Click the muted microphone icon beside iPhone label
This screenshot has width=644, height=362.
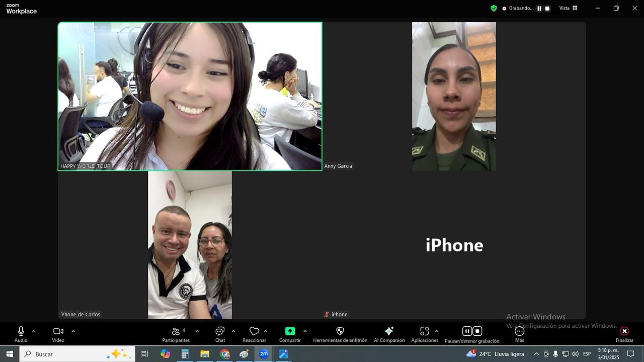tap(327, 315)
